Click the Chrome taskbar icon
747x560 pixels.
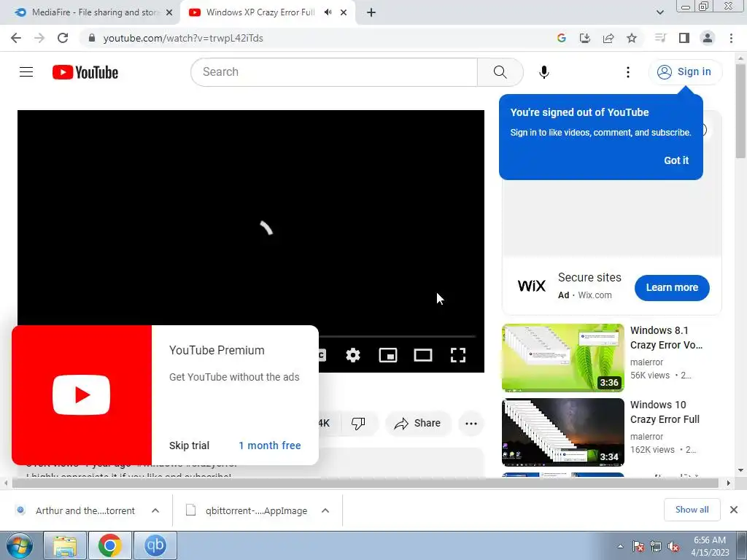(109, 545)
